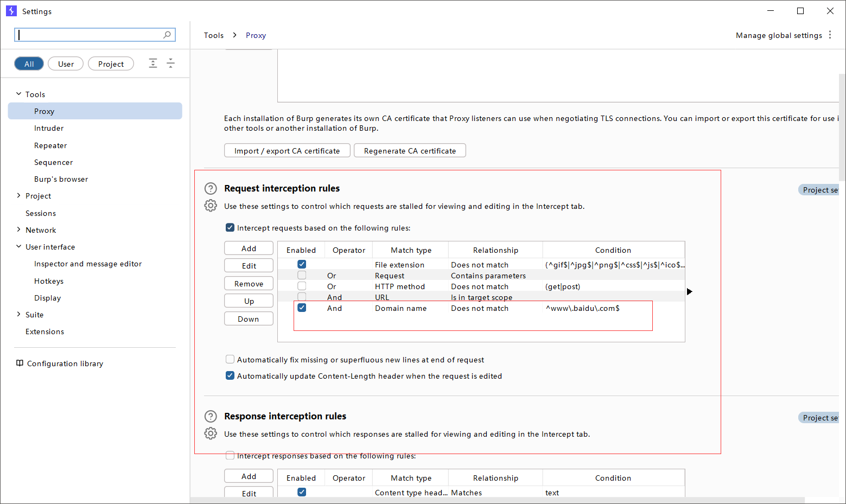
Task: Toggle Intercept requests based on rules checkbox
Action: 230,227
